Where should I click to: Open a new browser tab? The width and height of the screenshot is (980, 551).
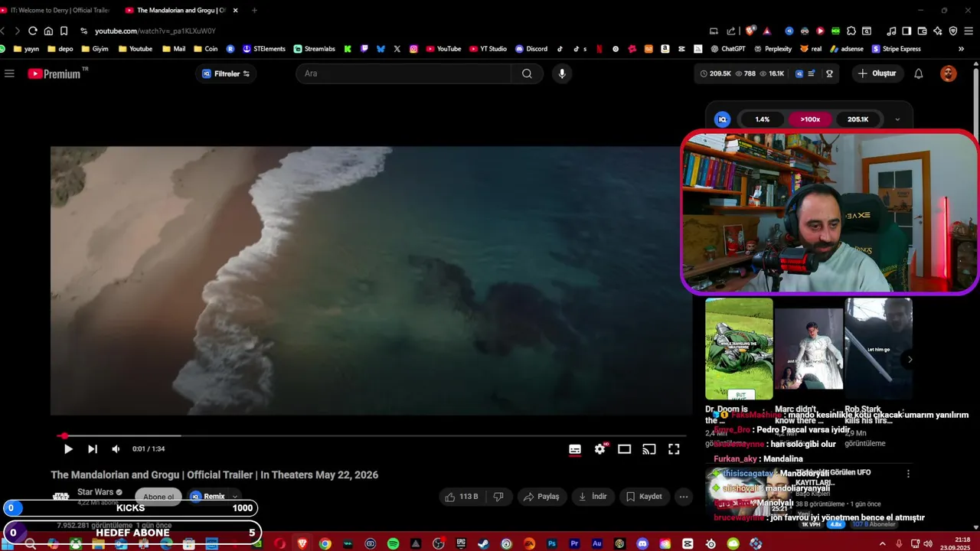click(x=254, y=10)
